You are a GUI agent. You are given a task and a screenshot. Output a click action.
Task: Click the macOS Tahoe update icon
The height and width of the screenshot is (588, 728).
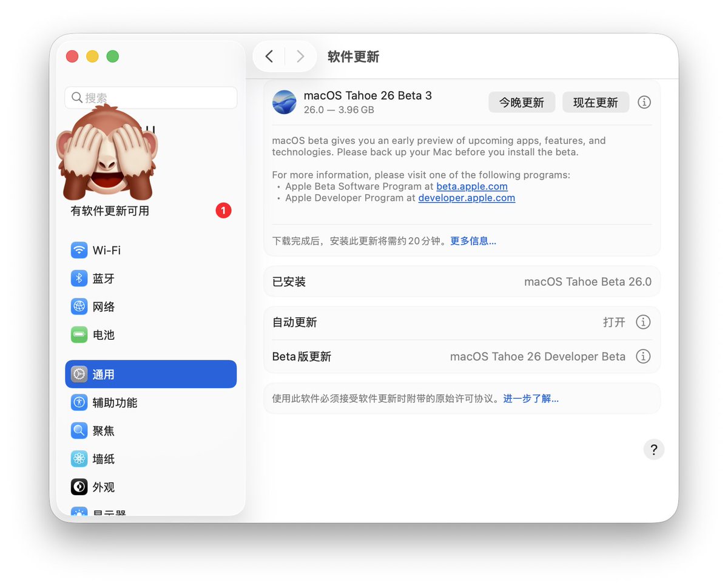pyautogui.click(x=285, y=102)
